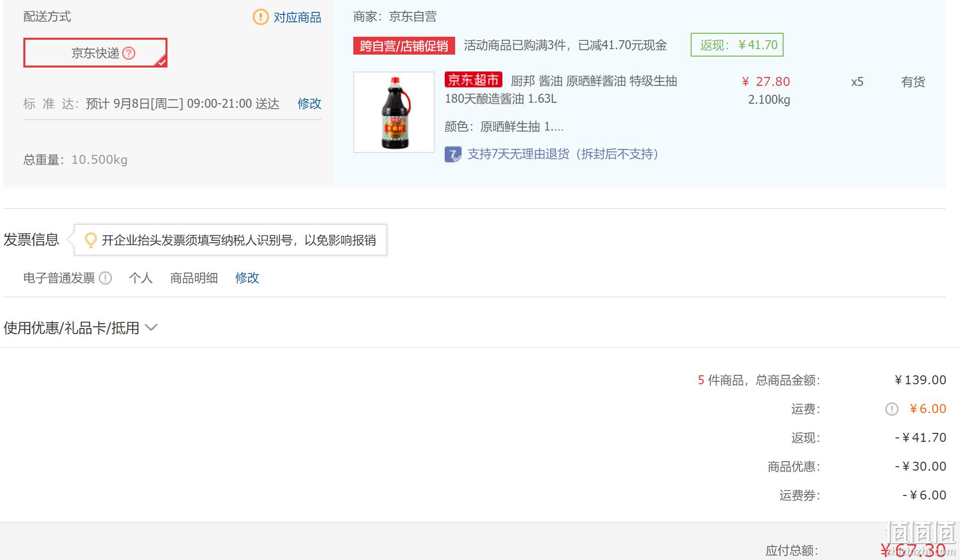Click the orange warning icon beside 对应商品
Viewport: 960px width, 560px height.
click(260, 17)
